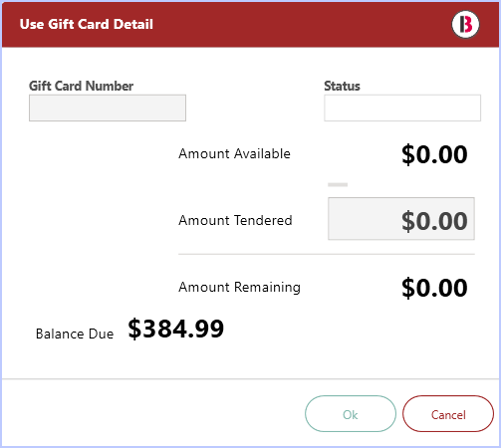
Task: Select the Amount Available label
Action: (234, 154)
